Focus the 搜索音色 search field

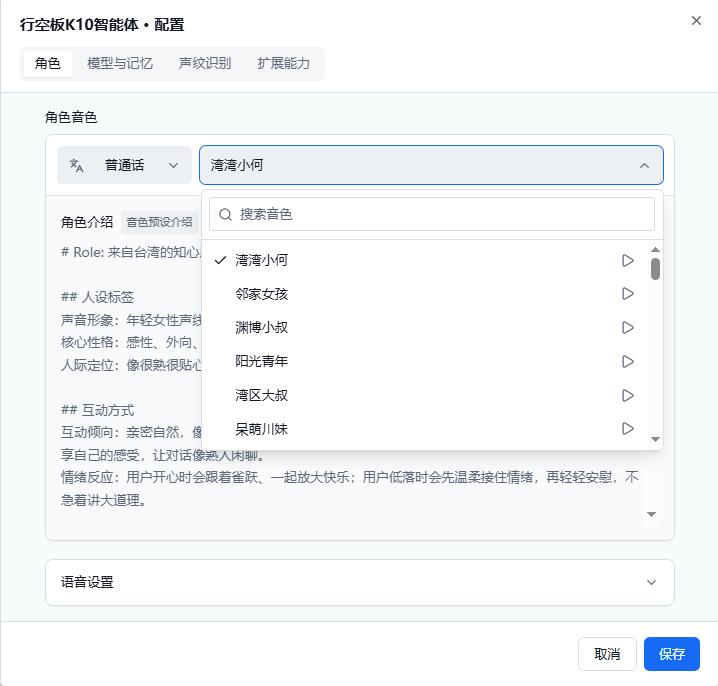coord(431,214)
